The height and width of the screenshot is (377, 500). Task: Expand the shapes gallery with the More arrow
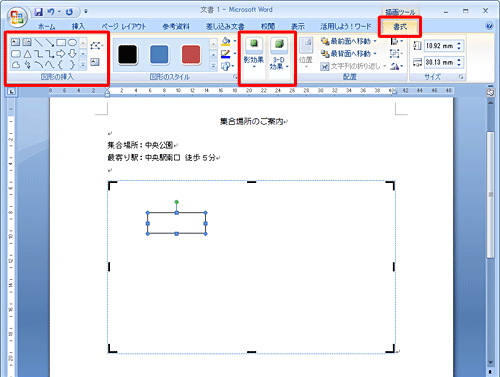pyautogui.click(x=83, y=65)
